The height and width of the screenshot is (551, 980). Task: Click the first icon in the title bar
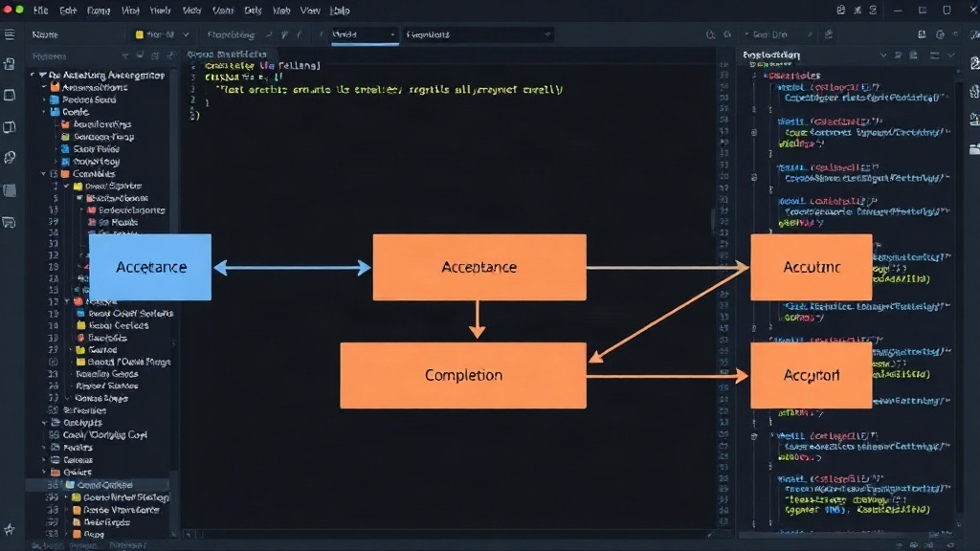point(840,10)
